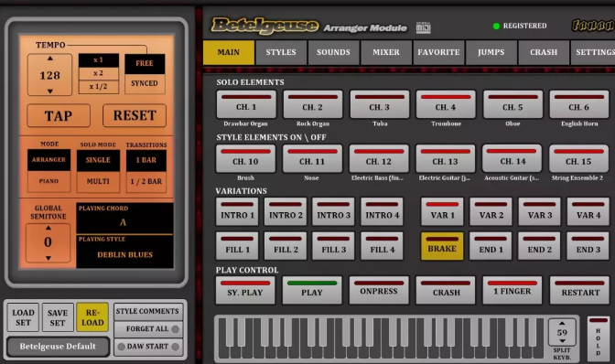Lower global semitone with down arrow
This screenshot has height=364, width=615.
click(x=48, y=258)
